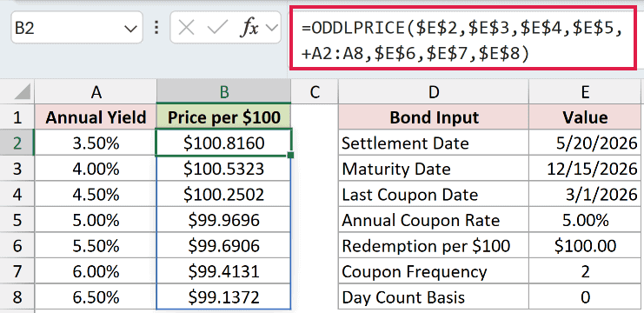The image size is (644, 313).
Task: Select the Price per $100 header cell
Action: (x=224, y=117)
